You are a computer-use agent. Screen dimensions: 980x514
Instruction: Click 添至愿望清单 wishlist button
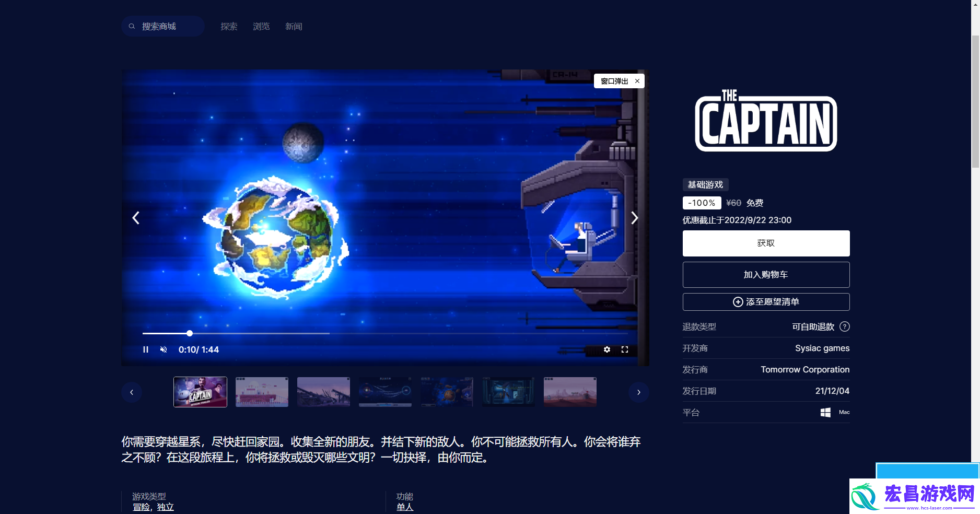(766, 302)
